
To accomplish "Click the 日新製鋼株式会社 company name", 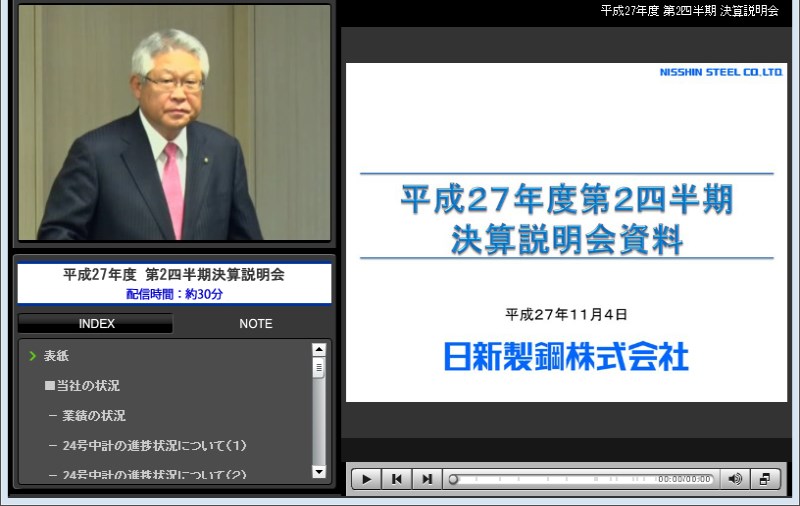I will tap(566, 356).
